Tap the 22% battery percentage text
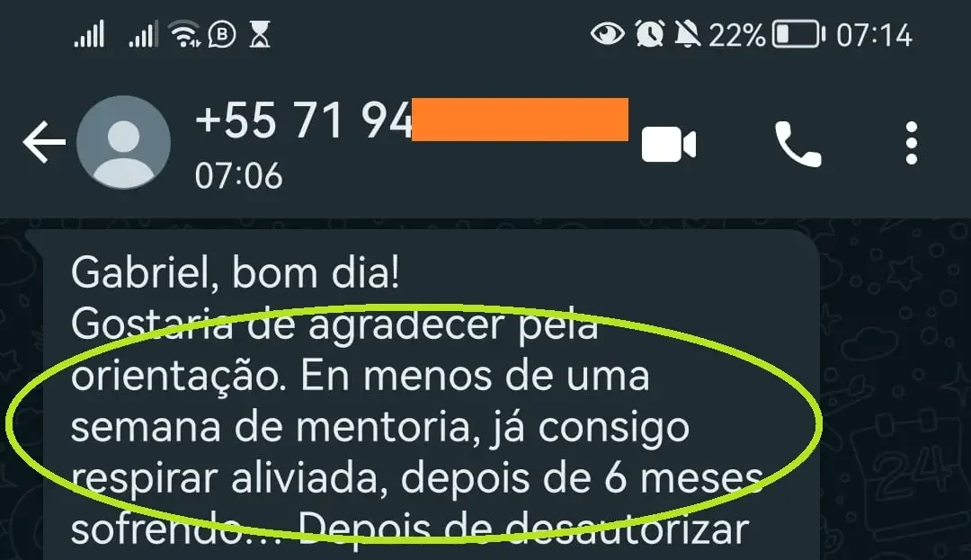The height and width of the screenshot is (560, 971). click(737, 35)
